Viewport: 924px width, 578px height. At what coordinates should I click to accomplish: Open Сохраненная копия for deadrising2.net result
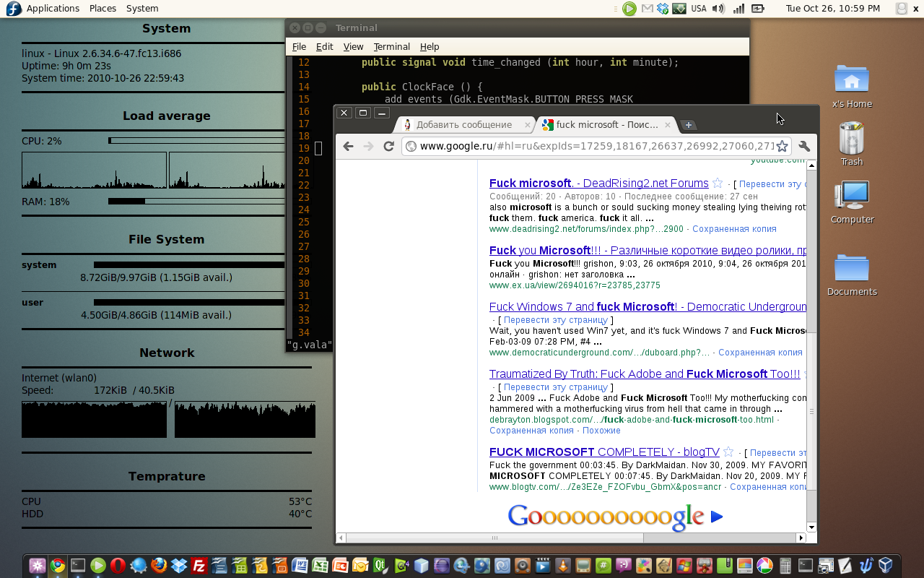(x=734, y=229)
